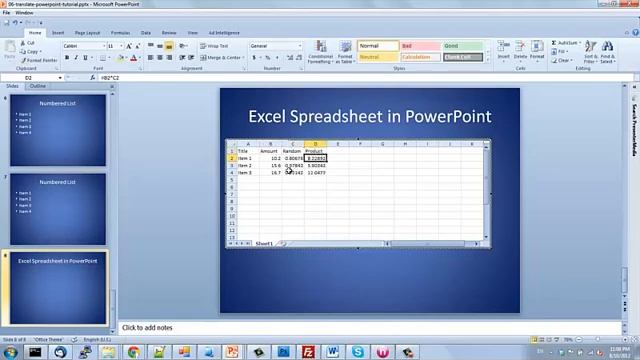Screen dimensions: 640x360
Task: Apply the Neutral cell style
Action: pos(378,57)
